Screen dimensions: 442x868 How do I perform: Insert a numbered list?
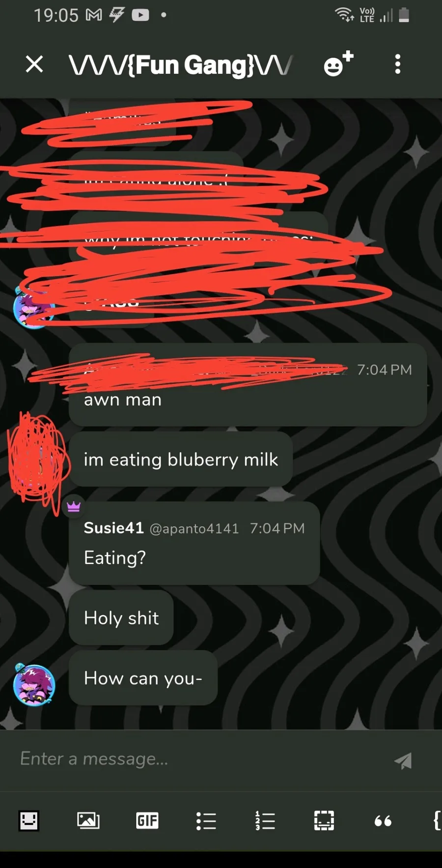pyautogui.click(x=265, y=821)
